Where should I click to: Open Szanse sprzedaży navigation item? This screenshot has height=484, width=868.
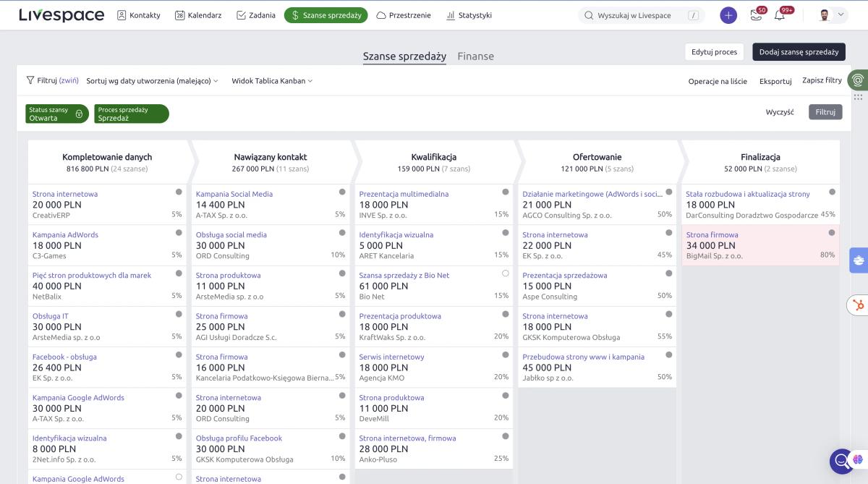(x=325, y=15)
